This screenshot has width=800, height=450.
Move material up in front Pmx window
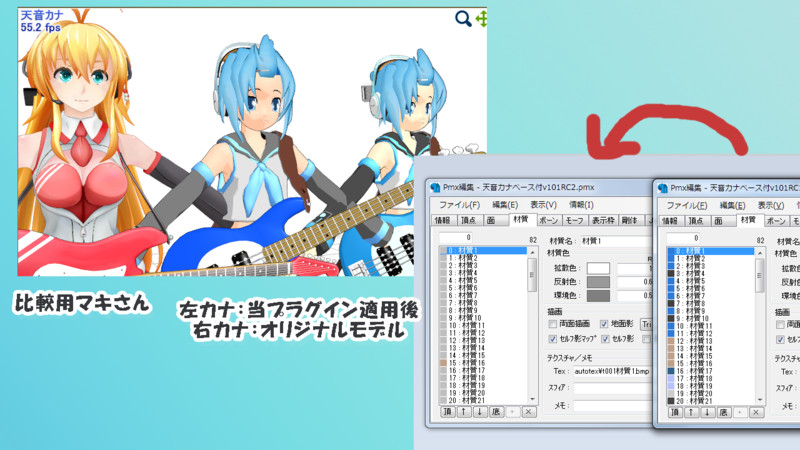click(691, 412)
